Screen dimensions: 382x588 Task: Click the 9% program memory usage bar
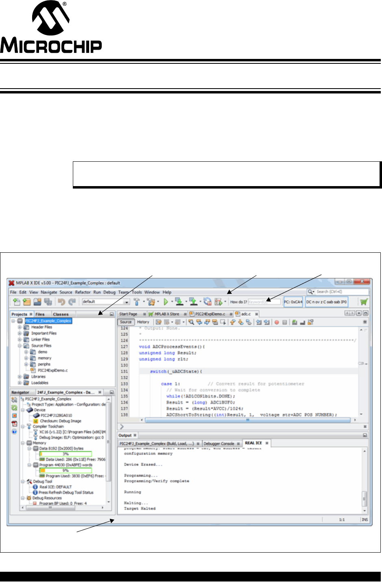click(x=65, y=471)
